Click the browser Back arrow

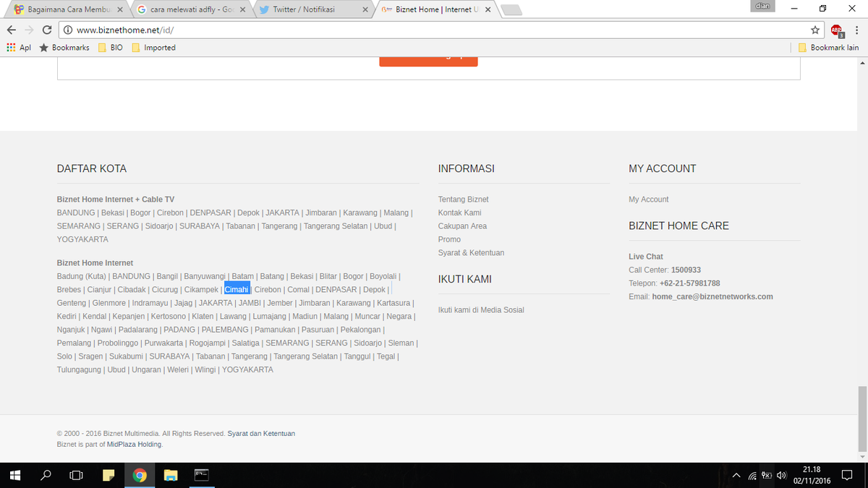coord(12,30)
